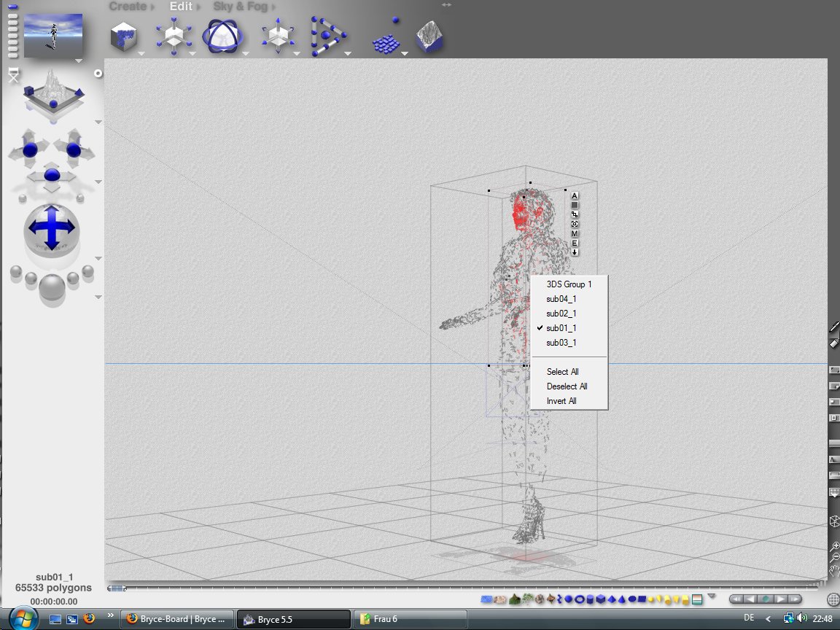This screenshot has width=840, height=630.
Task: Select all tori via torus icon
Action: 580,599
